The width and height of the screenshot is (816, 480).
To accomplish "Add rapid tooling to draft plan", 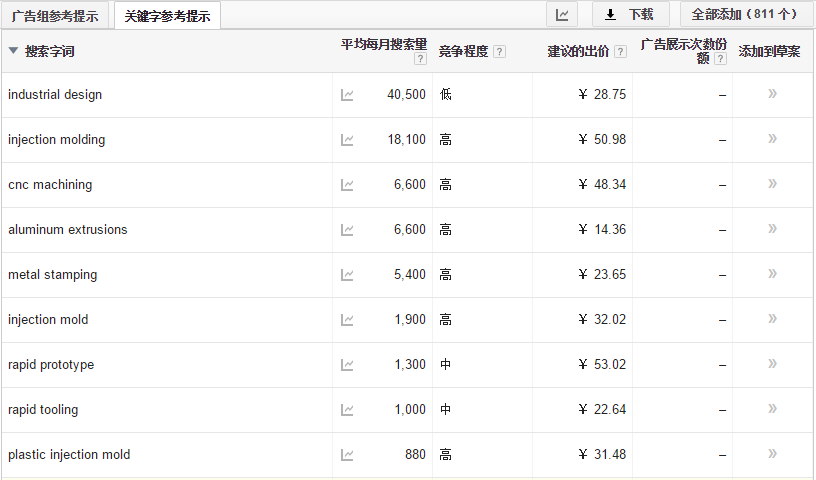I will coord(772,409).
